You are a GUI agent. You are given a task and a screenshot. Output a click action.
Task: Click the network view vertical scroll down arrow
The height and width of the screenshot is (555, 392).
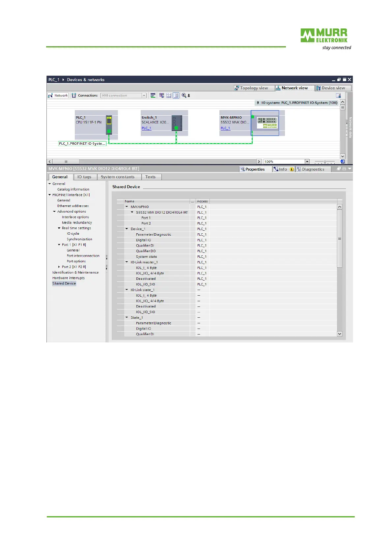click(x=343, y=156)
